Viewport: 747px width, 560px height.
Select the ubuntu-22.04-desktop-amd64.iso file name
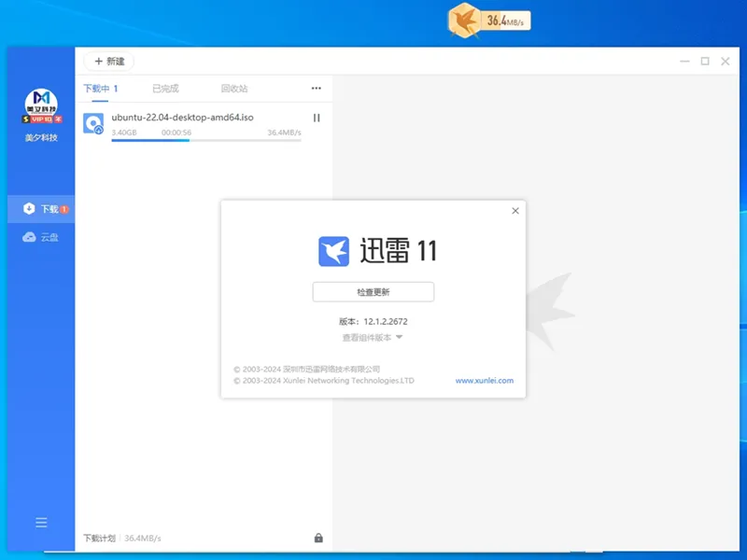coord(182,118)
